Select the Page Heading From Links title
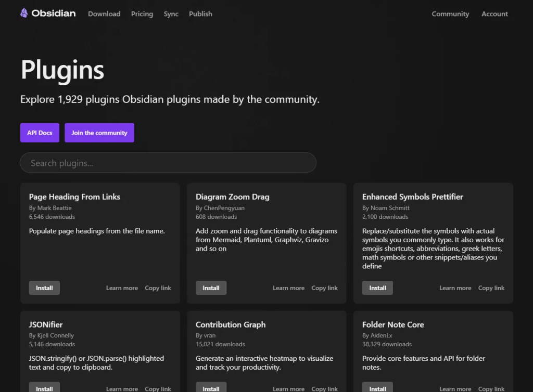533x392 pixels. tap(74, 197)
